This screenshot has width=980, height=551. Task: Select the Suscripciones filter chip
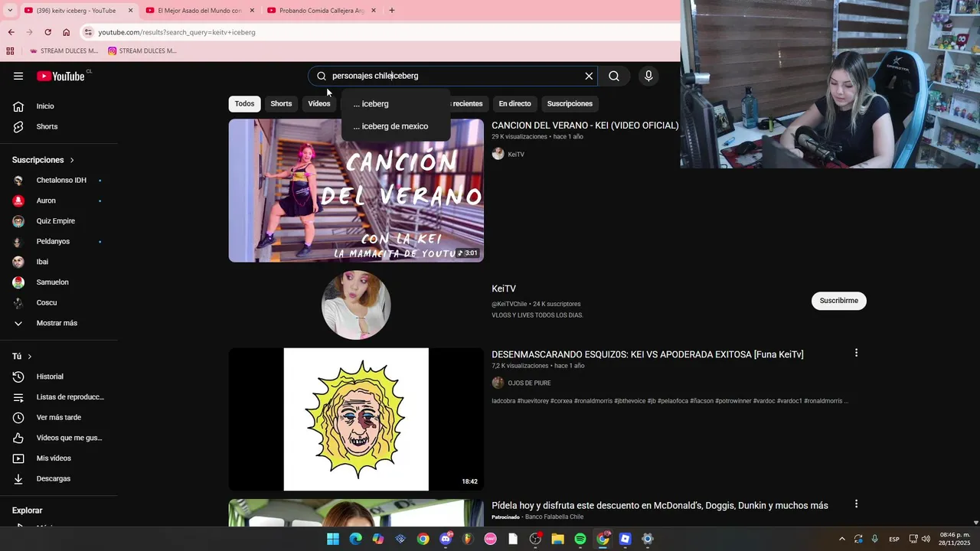click(570, 103)
